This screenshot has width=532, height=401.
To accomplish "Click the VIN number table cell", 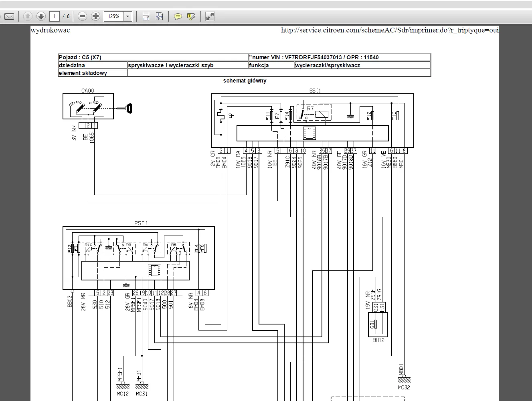I will (x=340, y=57).
